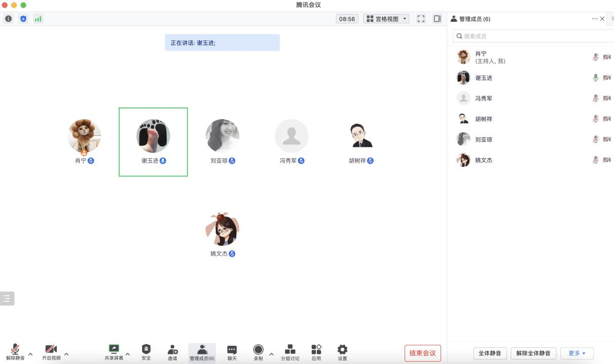Screen dimensions: 614x364
Task: Open the Apps (应用) icon
Action: pyautogui.click(x=316, y=349)
